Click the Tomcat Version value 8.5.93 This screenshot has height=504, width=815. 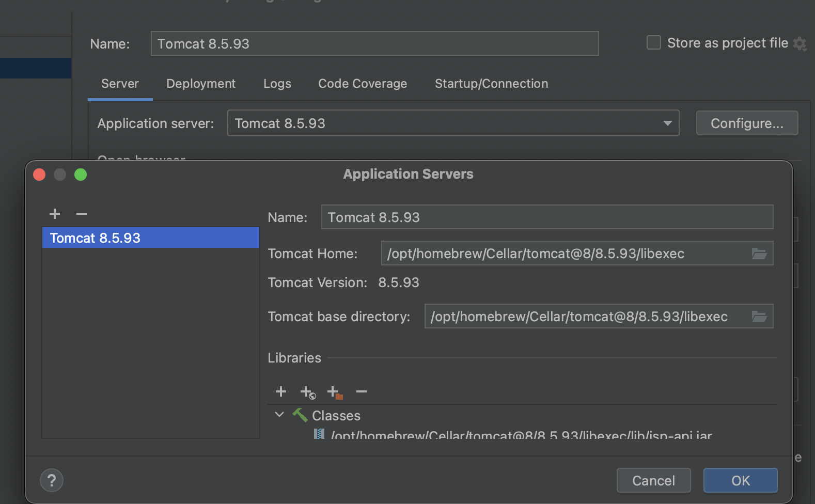(399, 282)
